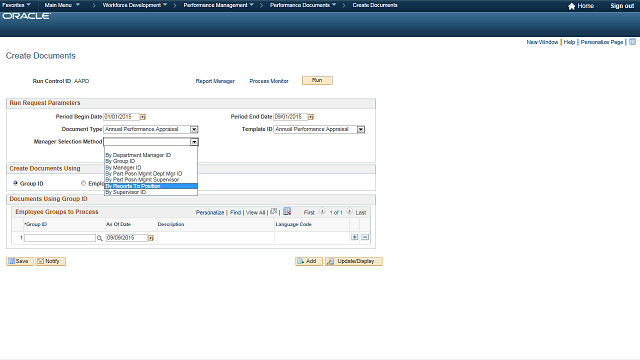
Task: Open the Report Manager link
Action: 215,81
